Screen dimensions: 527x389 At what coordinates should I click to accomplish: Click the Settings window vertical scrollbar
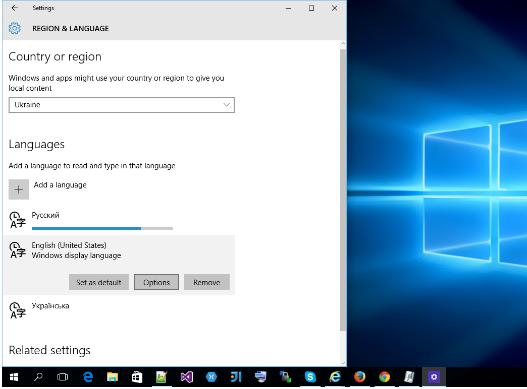click(x=343, y=190)
